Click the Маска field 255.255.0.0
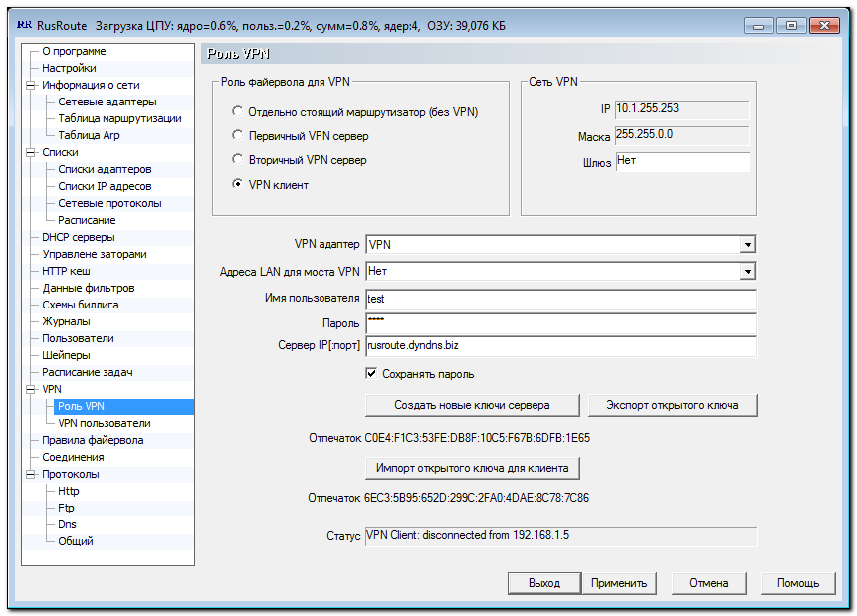The width and height of the screenshot is (857, 616). pyautogui.click(x=682, y=135)
